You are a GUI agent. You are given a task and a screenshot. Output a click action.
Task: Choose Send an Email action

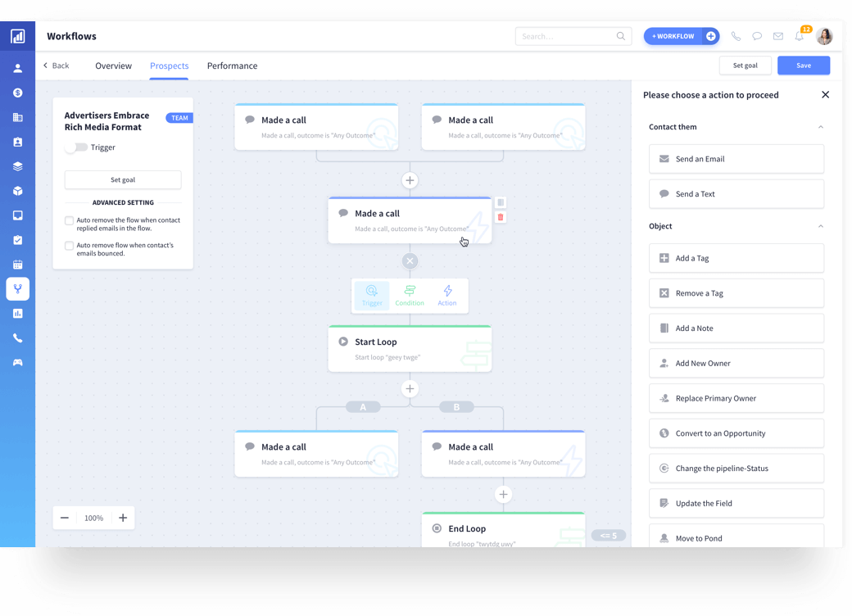click(736, 159)
